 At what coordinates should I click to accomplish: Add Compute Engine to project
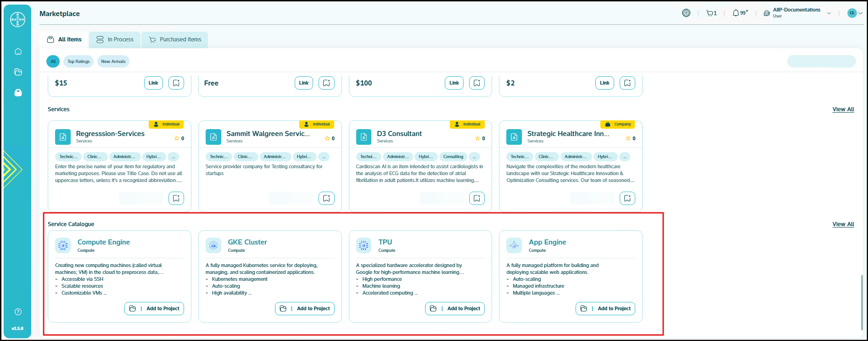click(154, 309)
